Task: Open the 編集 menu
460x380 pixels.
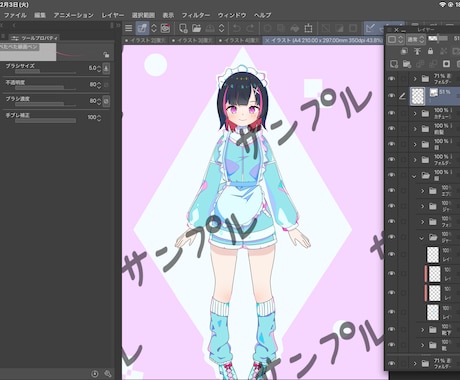Action: click(40, 15)
